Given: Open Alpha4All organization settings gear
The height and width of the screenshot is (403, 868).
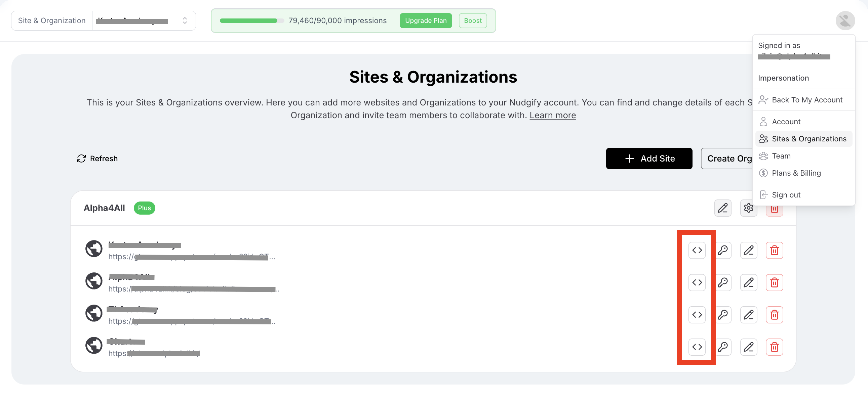Looking at the screenshot, I should [x=748, y=208].
